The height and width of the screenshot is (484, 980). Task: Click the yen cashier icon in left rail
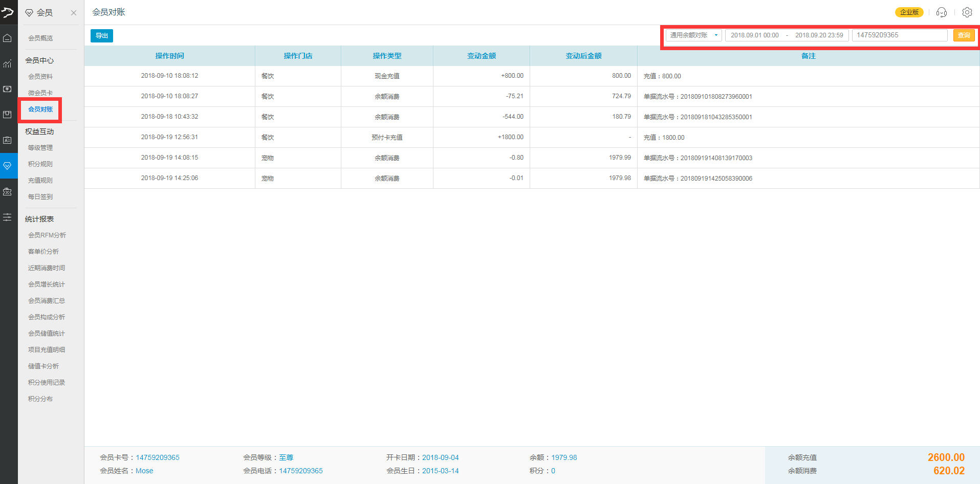pyautogui.click(x=8, y=89)
